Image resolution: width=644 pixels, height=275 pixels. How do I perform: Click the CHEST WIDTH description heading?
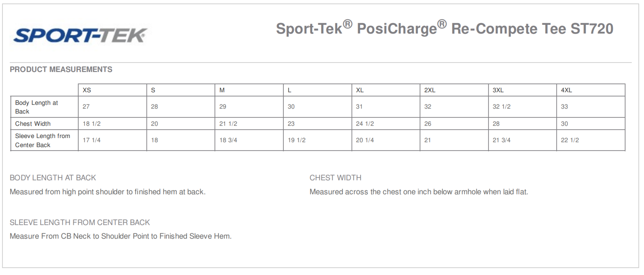click(x=335, y=178)
